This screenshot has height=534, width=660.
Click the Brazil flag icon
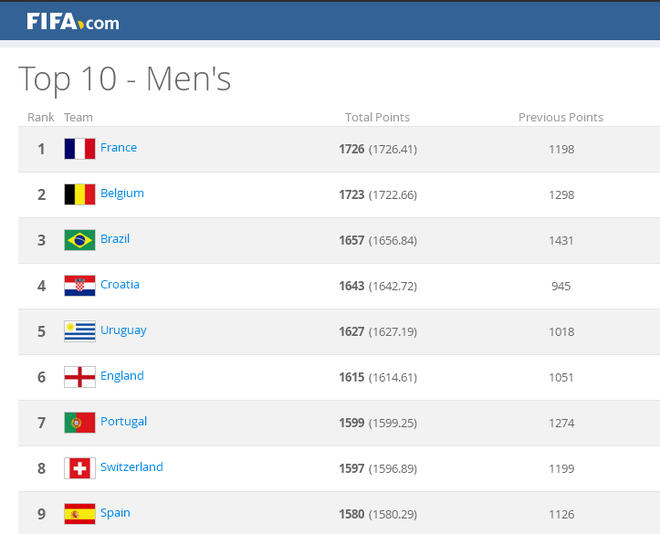[80, 240]
